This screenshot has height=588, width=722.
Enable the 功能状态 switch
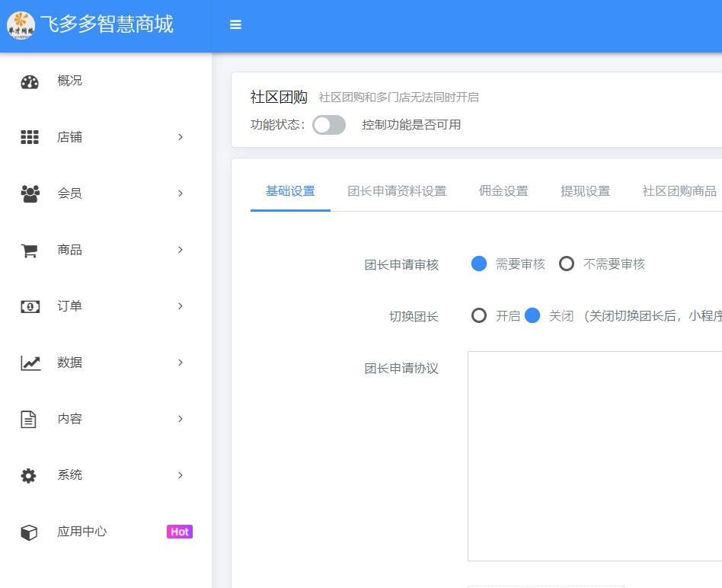point(329,125)
